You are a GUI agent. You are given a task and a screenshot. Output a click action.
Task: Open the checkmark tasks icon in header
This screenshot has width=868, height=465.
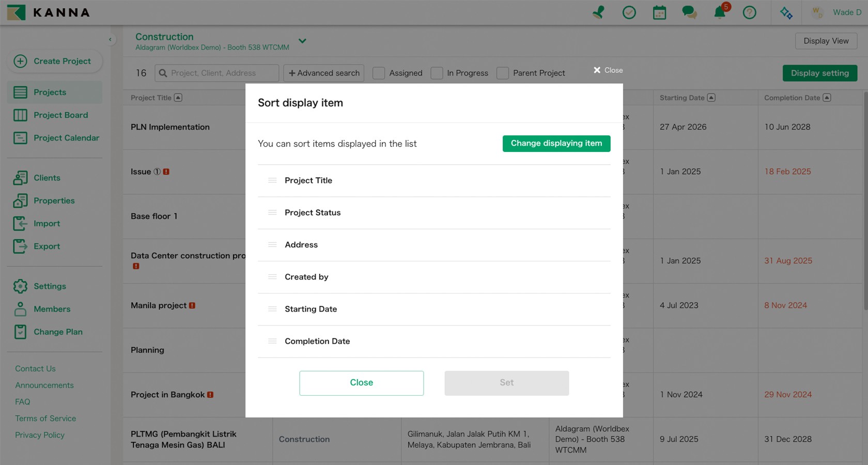[x=629, y=12]
